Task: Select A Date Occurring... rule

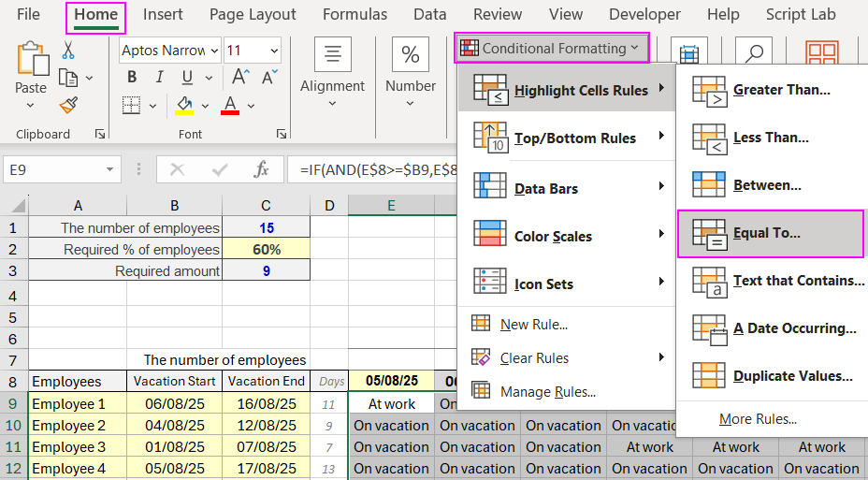Action: point(771,328)
